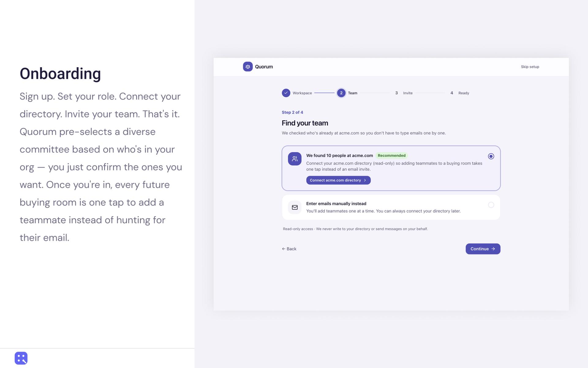Open the Workspace step label

[302, 93]
